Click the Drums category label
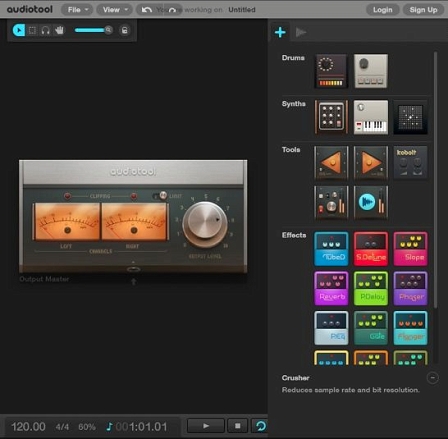Viewport: 448px width, 439px height. pos(293,58)
